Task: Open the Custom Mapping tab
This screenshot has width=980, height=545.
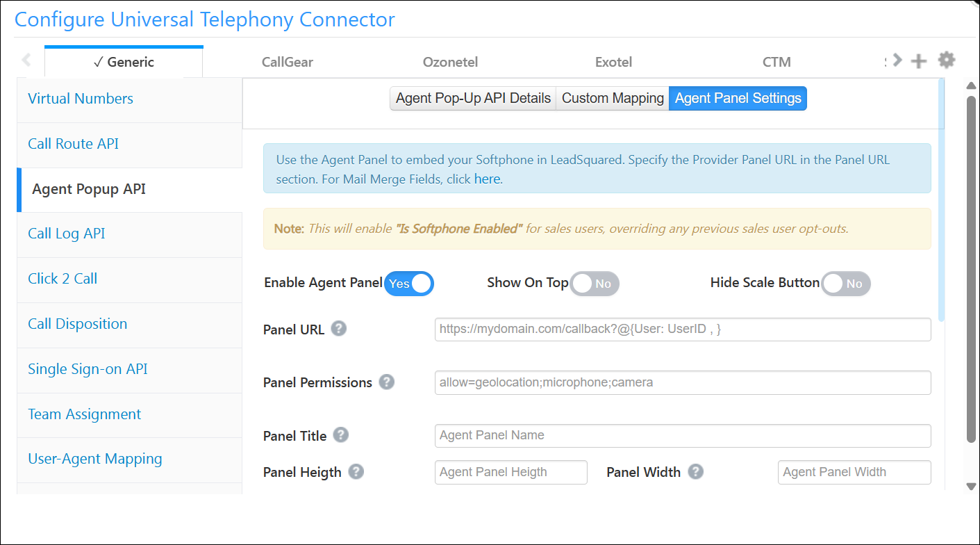Action: (613, 98)
